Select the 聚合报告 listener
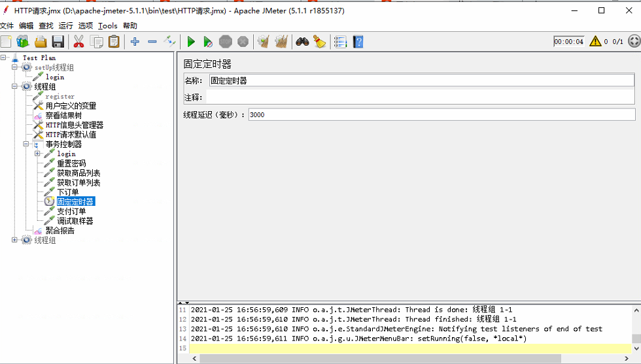 coord(60,231)
